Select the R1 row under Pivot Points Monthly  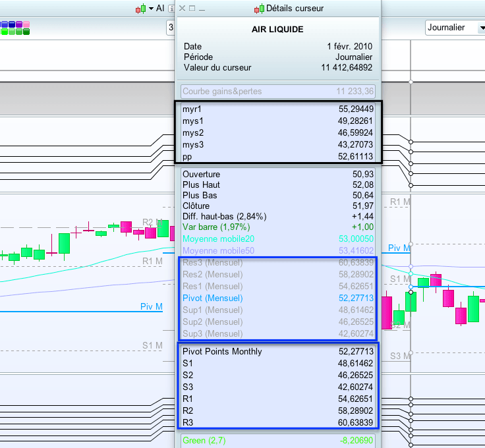tap(278, 399)
